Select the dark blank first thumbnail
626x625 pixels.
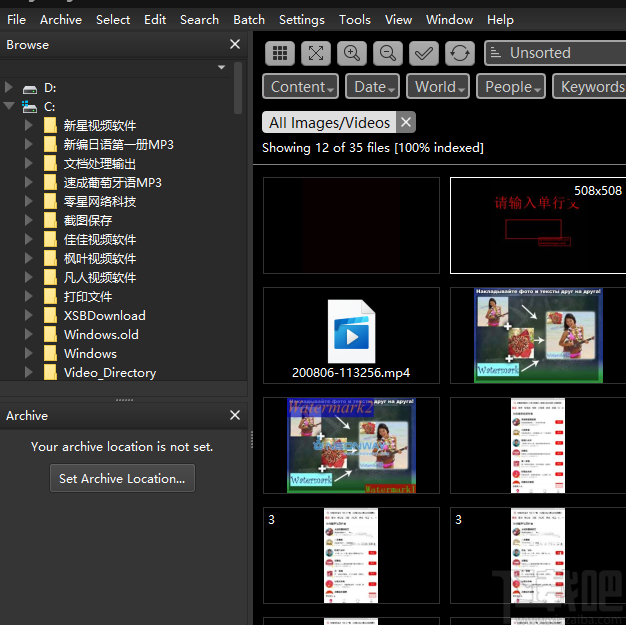pos(351,226)
